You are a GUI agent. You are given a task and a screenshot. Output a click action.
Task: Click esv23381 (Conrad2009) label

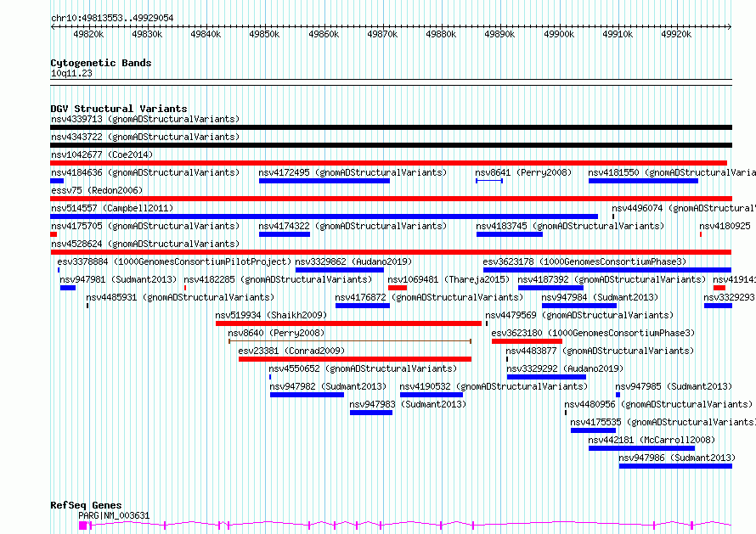click(x=291, y=351)
